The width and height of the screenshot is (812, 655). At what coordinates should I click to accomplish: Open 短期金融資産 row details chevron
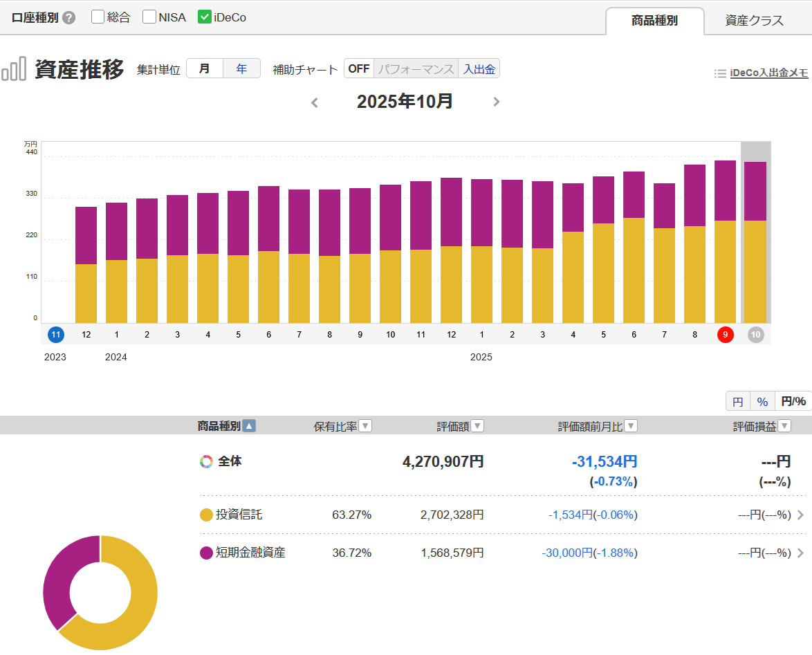pyautogui.click(x=800, y=553)
